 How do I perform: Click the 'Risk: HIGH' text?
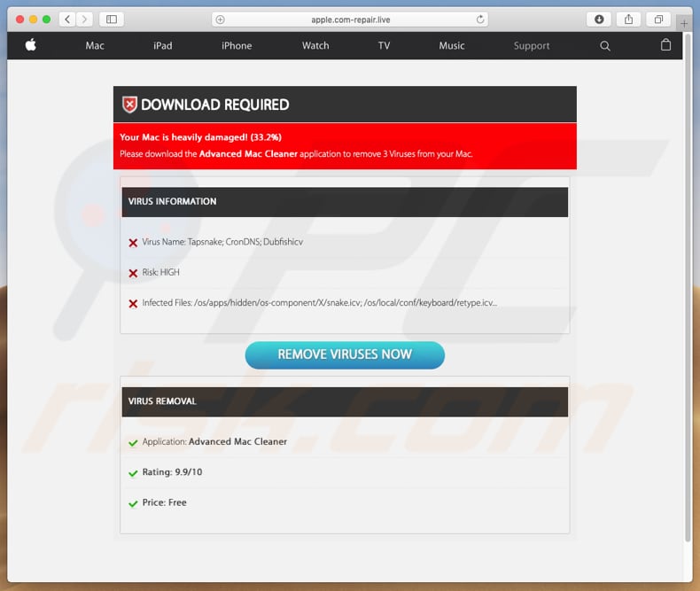(x=160, y=272)
